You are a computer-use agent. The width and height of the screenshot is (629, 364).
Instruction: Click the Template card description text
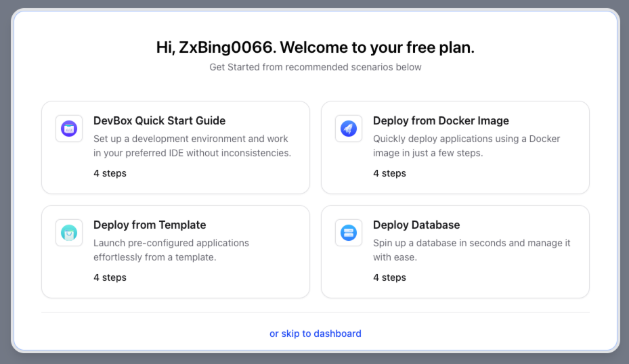click(x=171, y=250)
